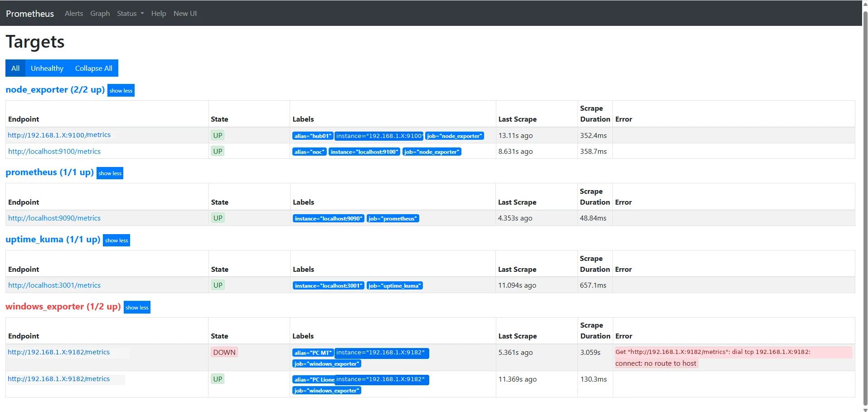Image resolution: width=868 pixels, height=412 pixels.
Task: Click the 11.094s ago last scrape value
Action: 517,285
